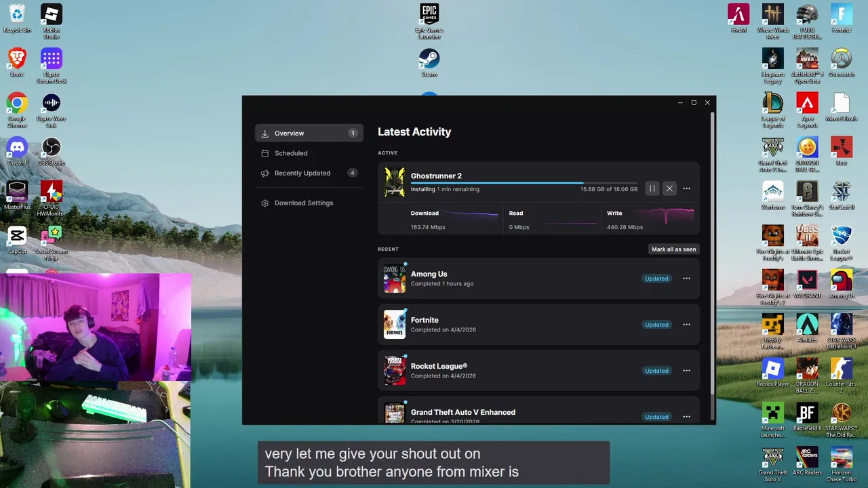Open the Steam desktop shortcut
This screenshot has height=488, width=868.
429,62
